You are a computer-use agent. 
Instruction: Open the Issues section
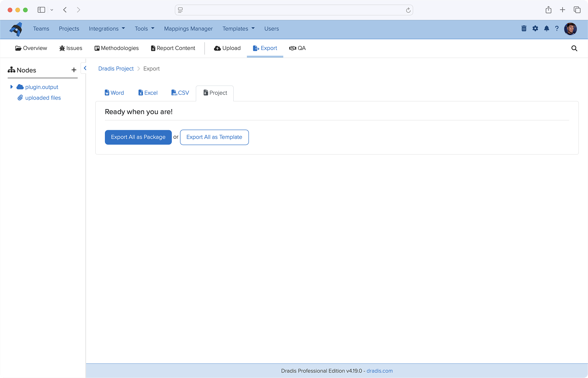[71, 48]
